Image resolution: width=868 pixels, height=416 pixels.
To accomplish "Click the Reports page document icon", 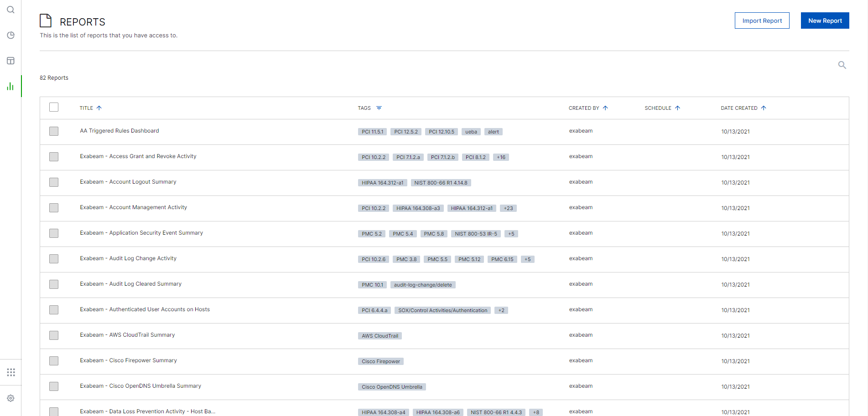I will click(46, 21).
